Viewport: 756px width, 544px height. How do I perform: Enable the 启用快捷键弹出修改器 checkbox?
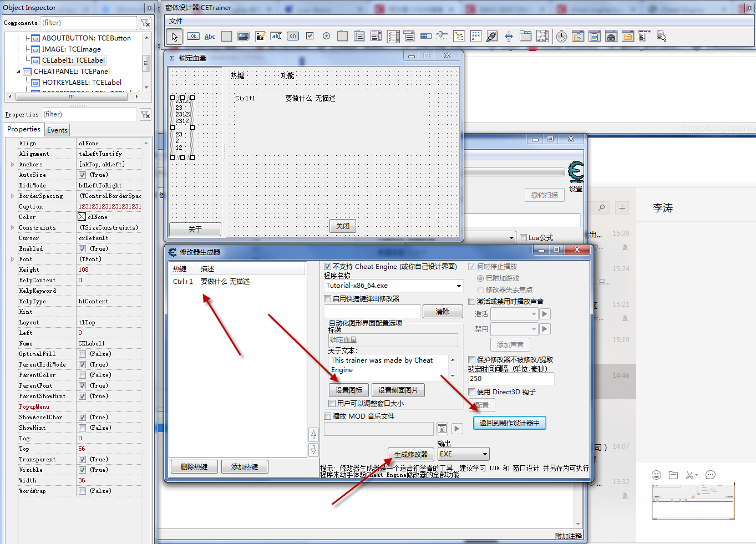pyautogui.click(x=327, y=298)
